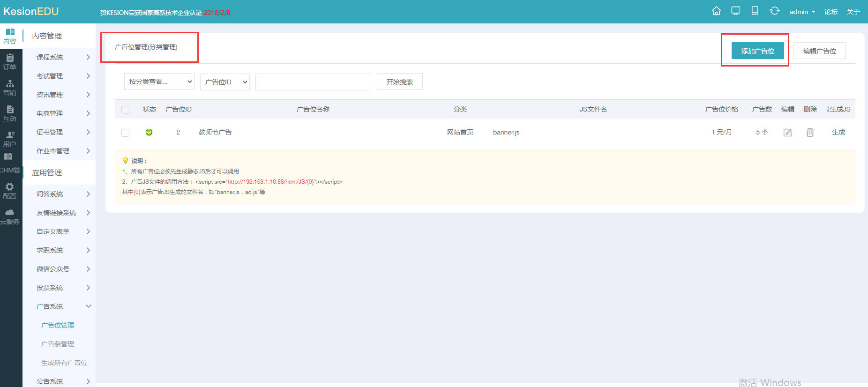Click the 开始搜索 button
The width and height of the screenshot is (868, 387).
click(x=400, y=82)
